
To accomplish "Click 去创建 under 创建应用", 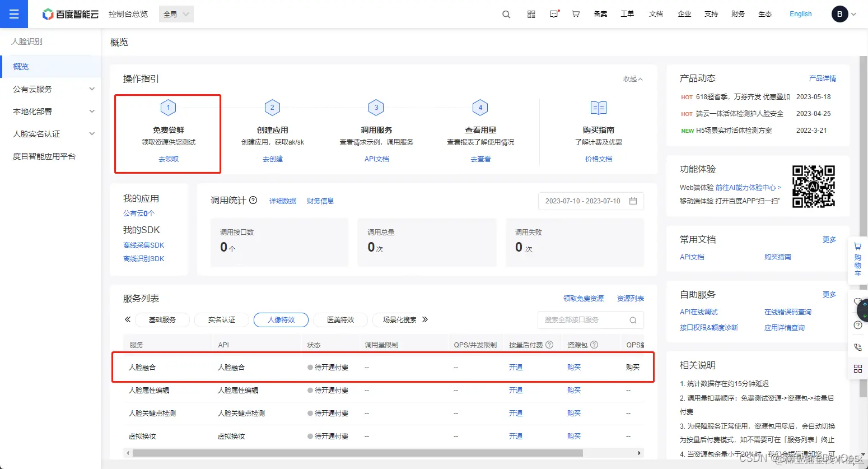I will (x=273, y=159).
